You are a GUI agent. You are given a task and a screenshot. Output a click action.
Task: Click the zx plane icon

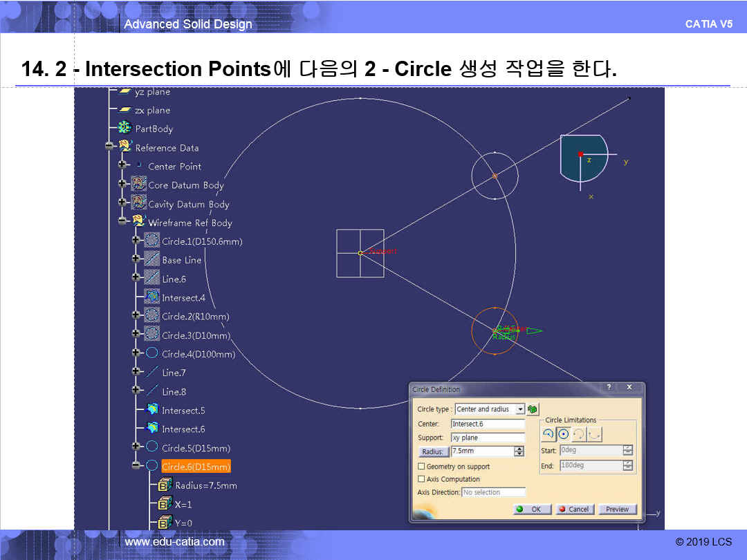(124, 109)
